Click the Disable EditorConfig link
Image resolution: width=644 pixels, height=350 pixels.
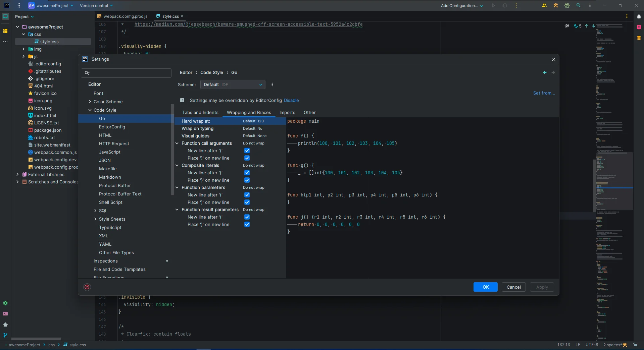point(291,101)
